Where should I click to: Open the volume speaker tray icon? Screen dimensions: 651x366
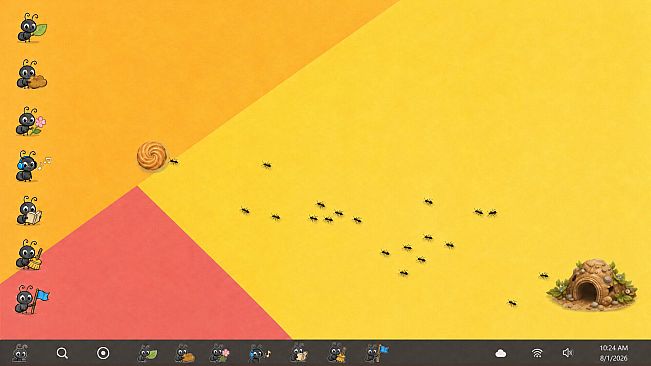tap(567, 353)
